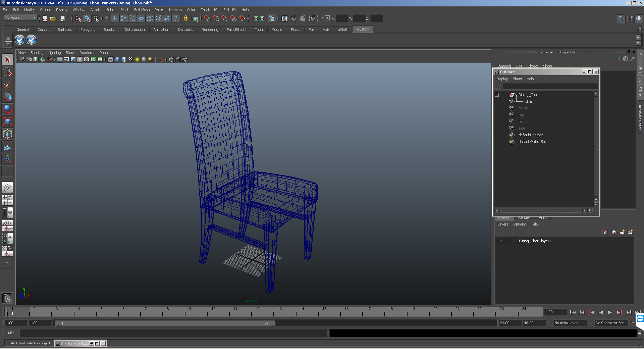
Task: Enable smooth shade all cube icon
Action: click(x=117, y=59)
